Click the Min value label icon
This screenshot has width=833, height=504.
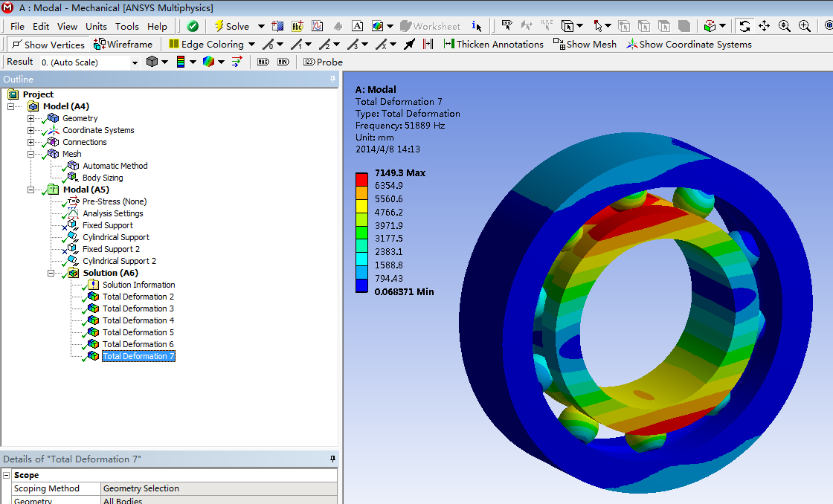(x=283, y=62)
